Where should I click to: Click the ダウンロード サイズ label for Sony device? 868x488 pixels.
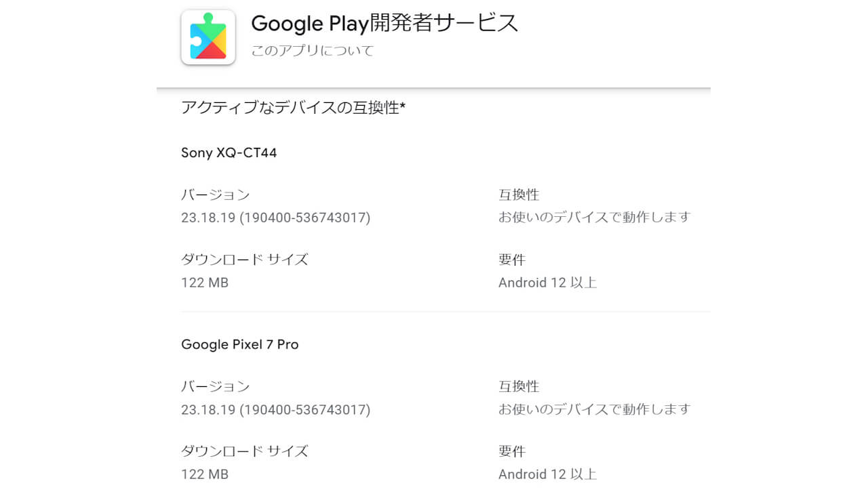click(x=244, y=259)
